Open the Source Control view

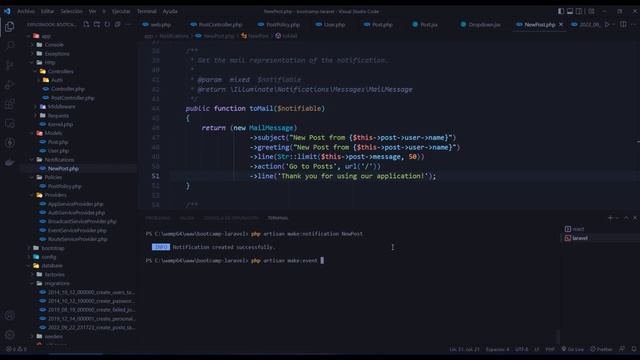click(9, 65)
